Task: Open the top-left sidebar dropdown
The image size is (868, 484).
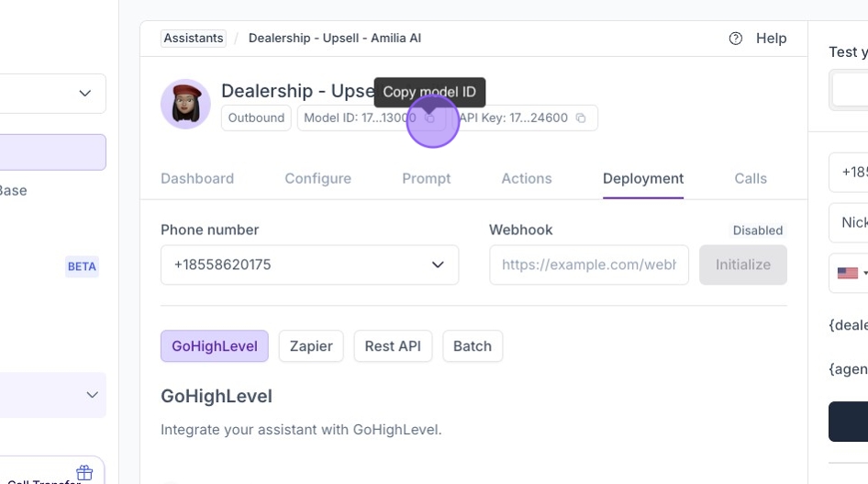Action: [84, 94]
